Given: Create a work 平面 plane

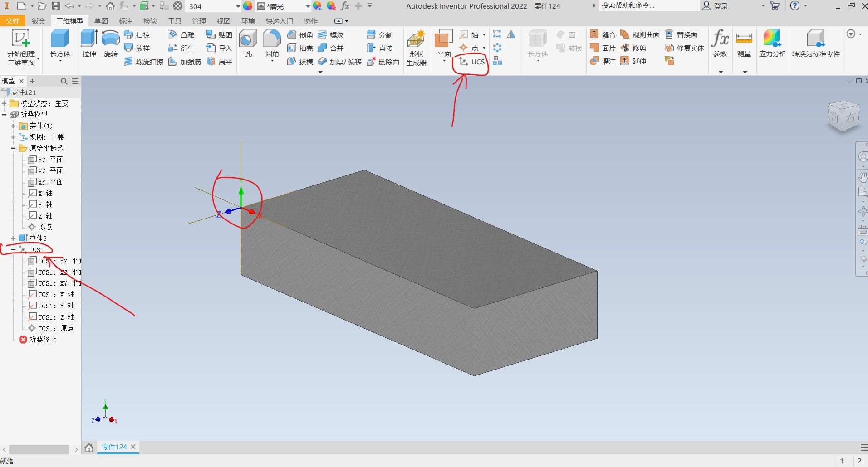Looking at the screenshot, I should click(x=444, y=43).
